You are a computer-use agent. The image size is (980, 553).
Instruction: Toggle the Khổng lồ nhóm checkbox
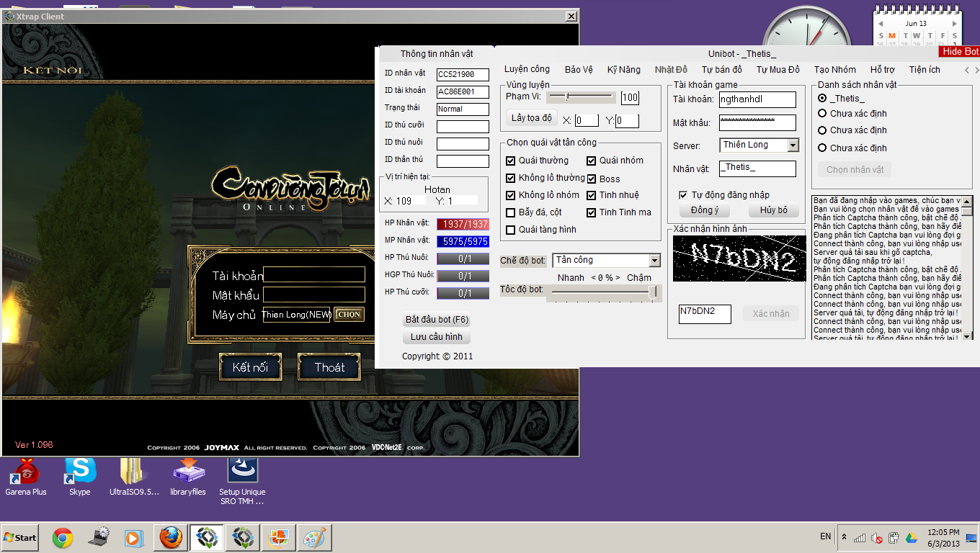511,195
